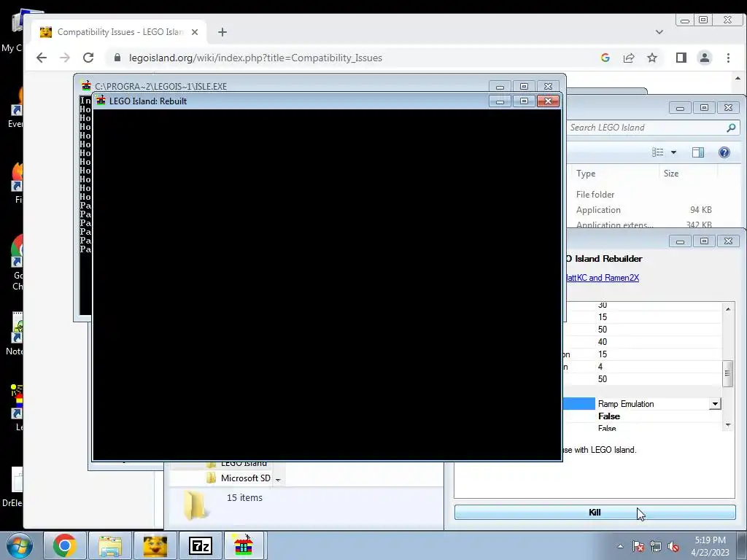Image resolution: width=747 pixels, height=560 pixels.
Task: Click the Explorer search magnifier icon
Action: tap(731, 128)
